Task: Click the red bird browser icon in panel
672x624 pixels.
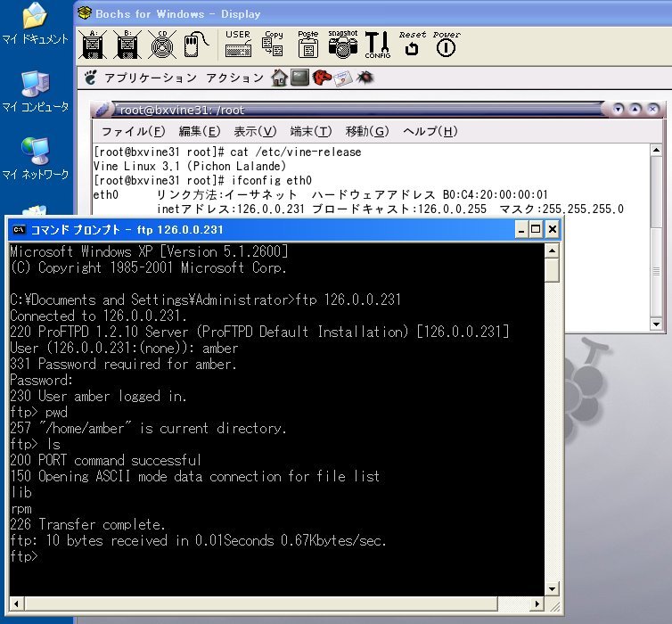Action: point(322,78)
